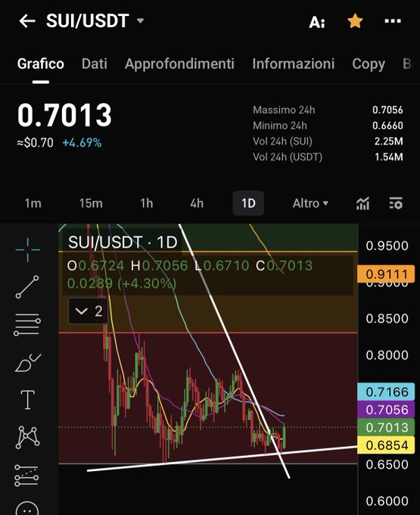Click the green 0.7013 current price label
420x515 pixels.
(386, 427)
